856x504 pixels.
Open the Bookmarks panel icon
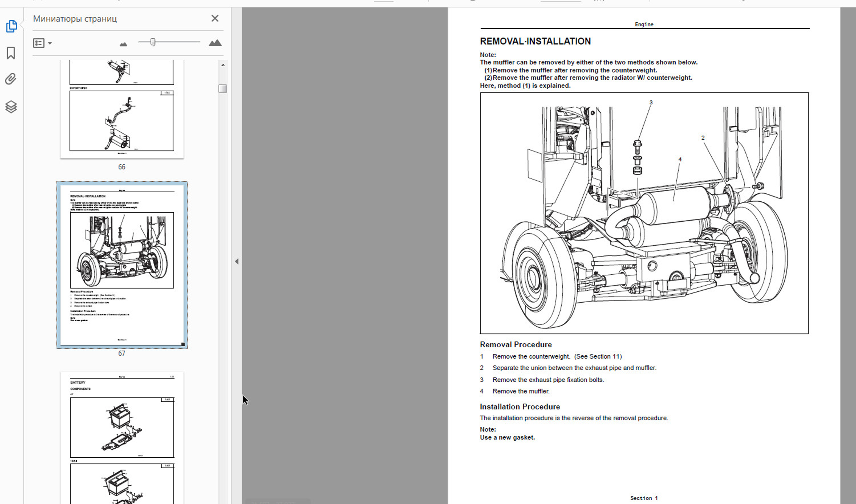pos(11,53)
